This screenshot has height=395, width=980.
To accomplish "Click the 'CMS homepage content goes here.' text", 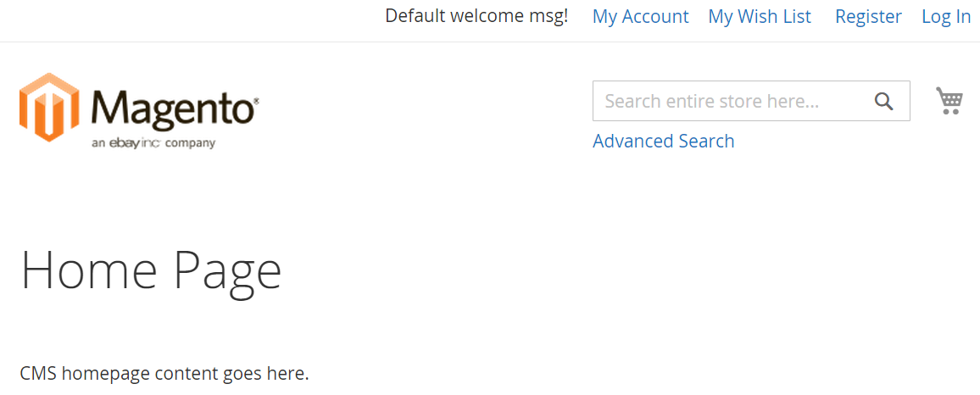I will click(x=164, y=373).
